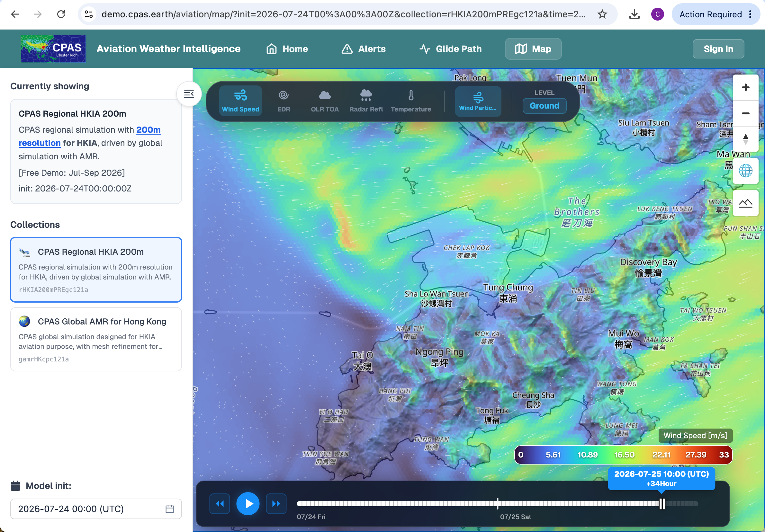The width and height of the screenshot is (765, 532).
Task: Open the Glide Path page
Action: pos(450,49)
